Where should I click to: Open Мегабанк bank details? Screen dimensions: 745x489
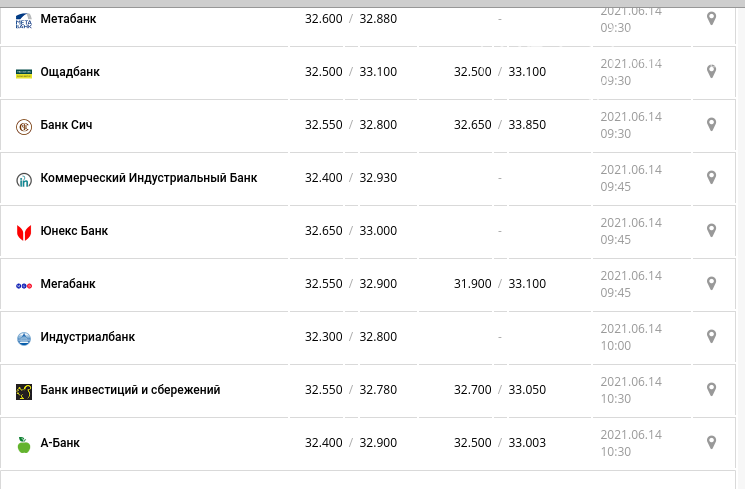(x=68, y=284)
